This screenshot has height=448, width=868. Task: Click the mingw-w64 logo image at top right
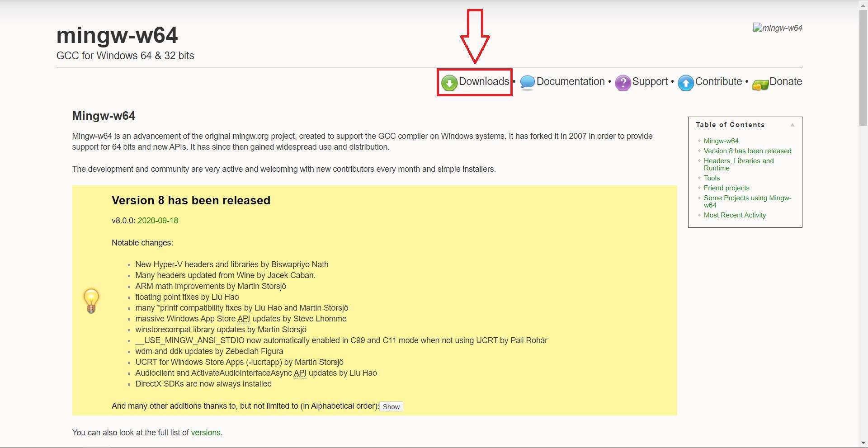[778, 28]
